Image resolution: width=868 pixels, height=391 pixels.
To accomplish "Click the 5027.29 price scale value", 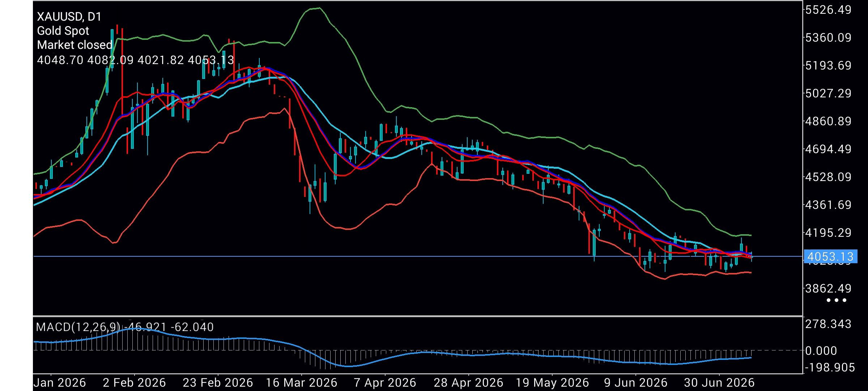I will tap(828, 93).
